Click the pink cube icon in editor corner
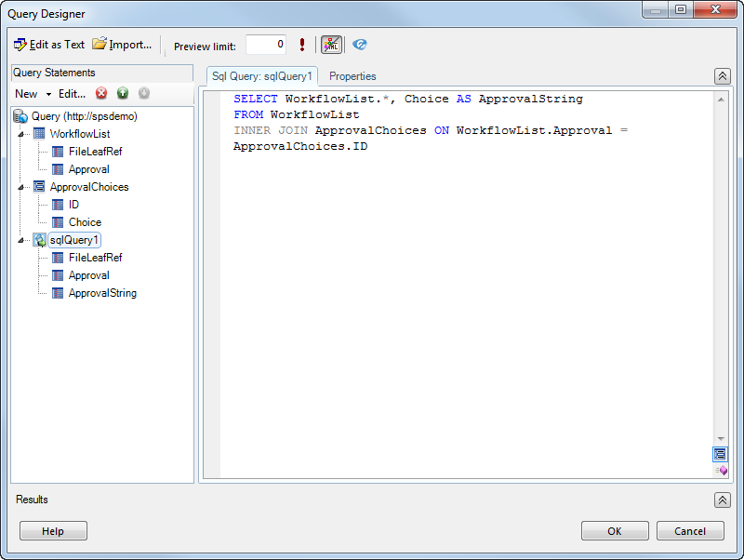This screenshot has width=744, height=560. tap(721, 471)
